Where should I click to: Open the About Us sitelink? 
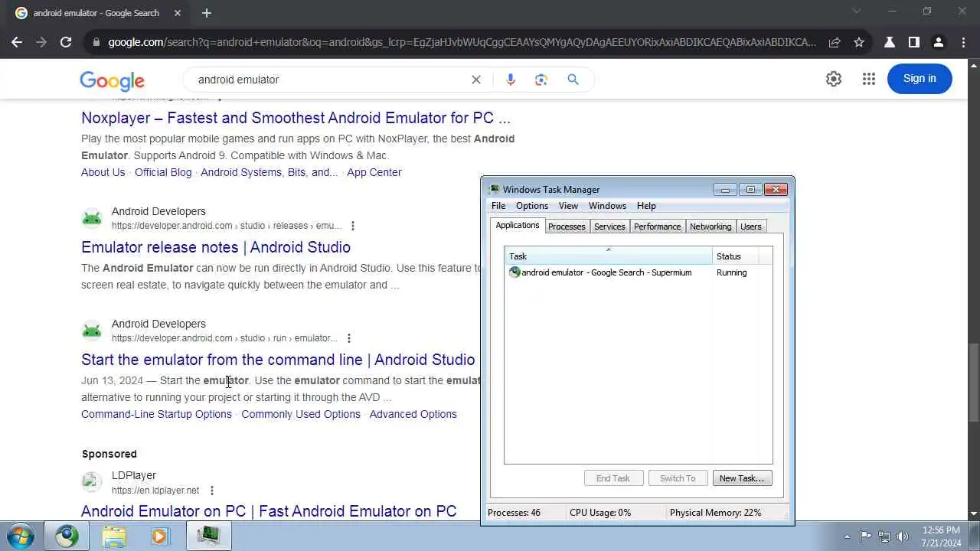point(103,172)
